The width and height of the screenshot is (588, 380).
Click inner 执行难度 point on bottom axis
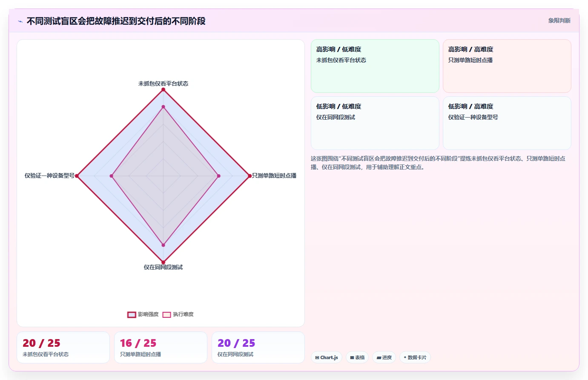(163, 245)
